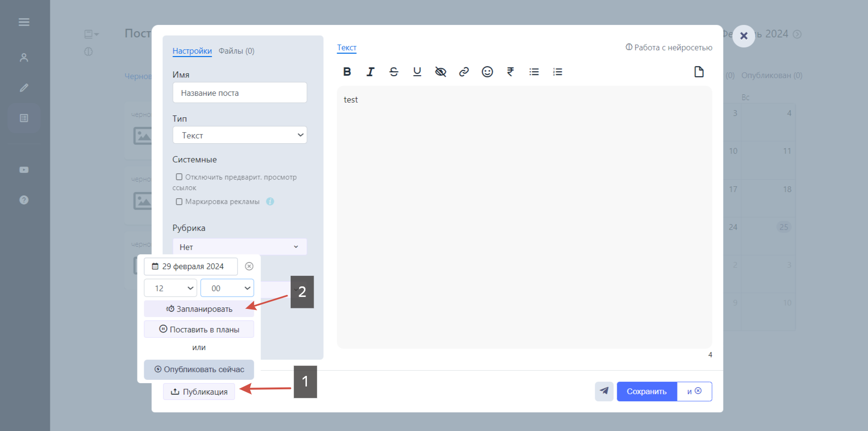Image resolution: width=868 pixels, height=431 pixels.
Task: Click Опубликовать сейчас button
Action: coord(199,369)
